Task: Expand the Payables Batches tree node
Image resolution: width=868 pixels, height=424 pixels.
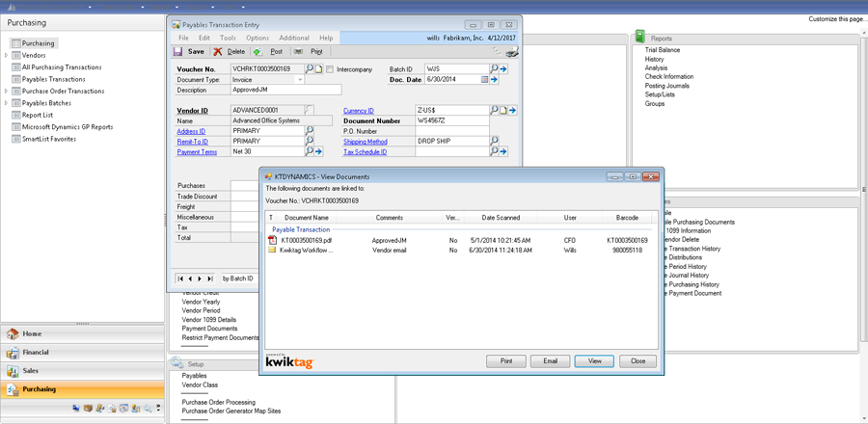Action: [6, 103]
